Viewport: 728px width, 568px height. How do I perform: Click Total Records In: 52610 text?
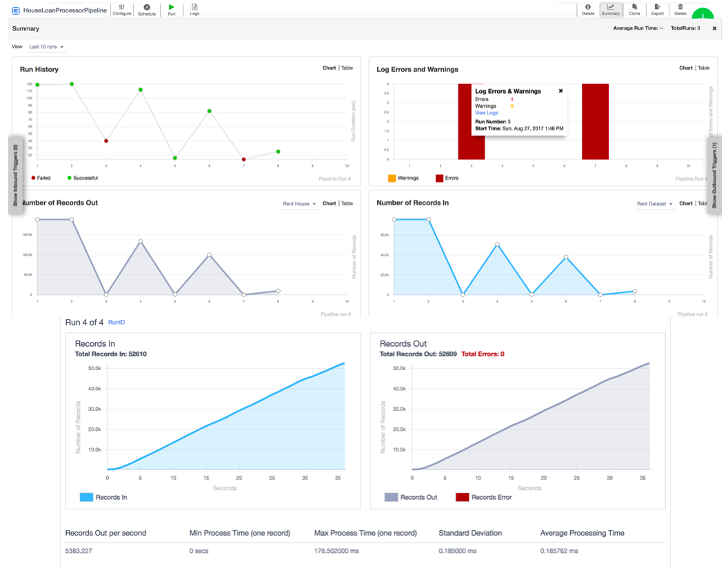click(110, 354)
